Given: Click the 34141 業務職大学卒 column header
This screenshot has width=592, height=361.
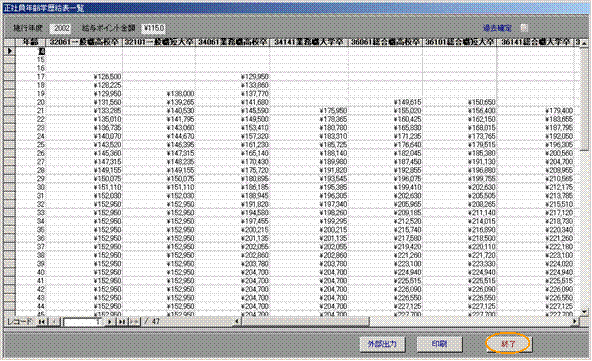Looking at the screenshot, I should tap(309, 42).
